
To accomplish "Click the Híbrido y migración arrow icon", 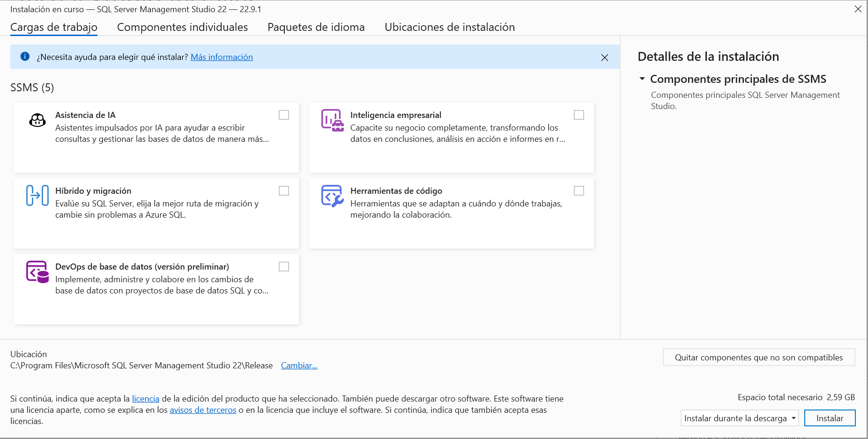I will 37,196.
